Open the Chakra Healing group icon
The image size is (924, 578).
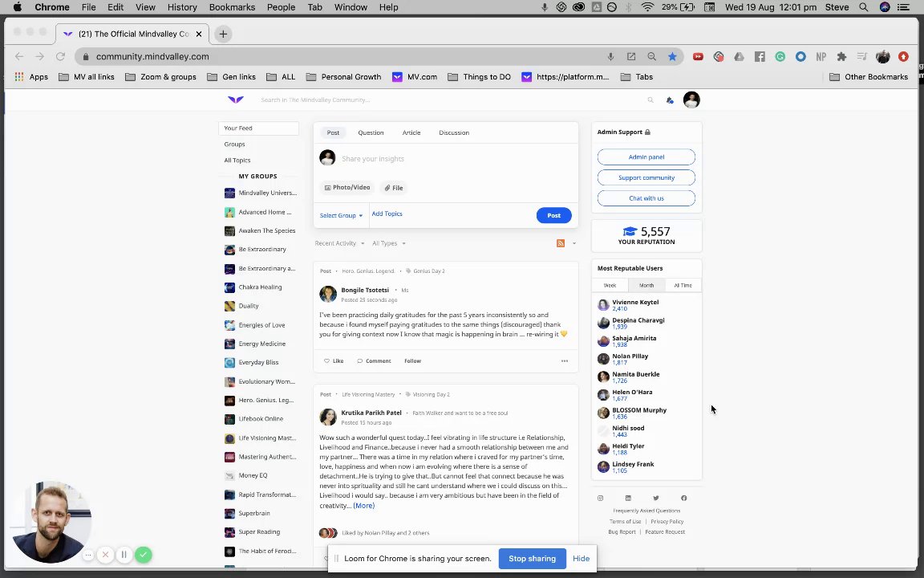click(230, 287)
